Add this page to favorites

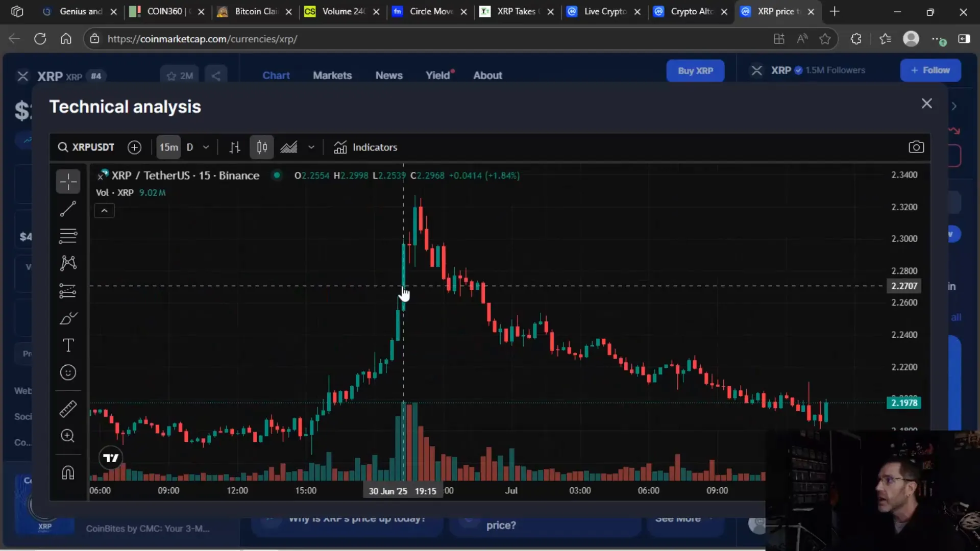[x=825, y=39]
